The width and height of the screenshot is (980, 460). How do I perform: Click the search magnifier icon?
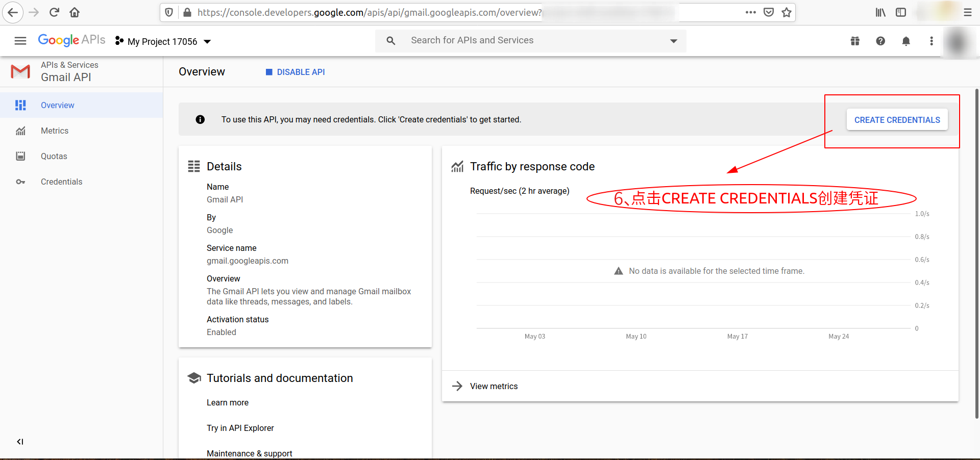point(391,40)
